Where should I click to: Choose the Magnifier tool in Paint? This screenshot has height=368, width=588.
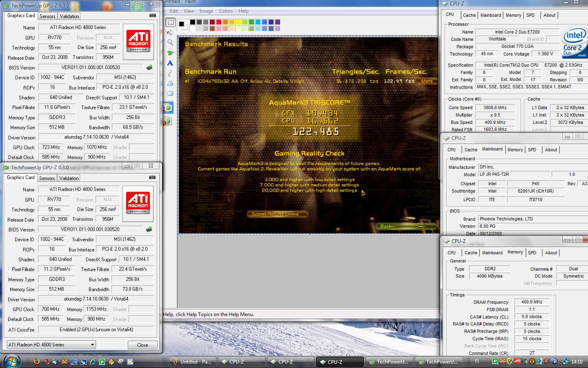tap(170, 43)
